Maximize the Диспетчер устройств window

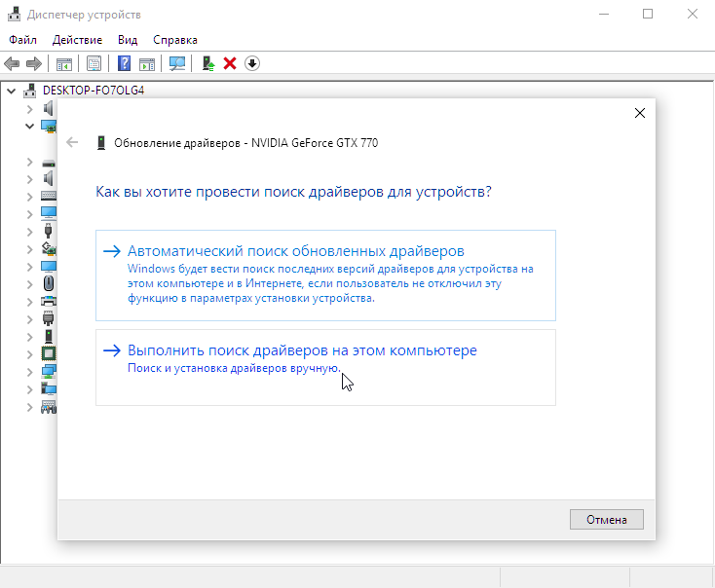(x=648, y=15)
